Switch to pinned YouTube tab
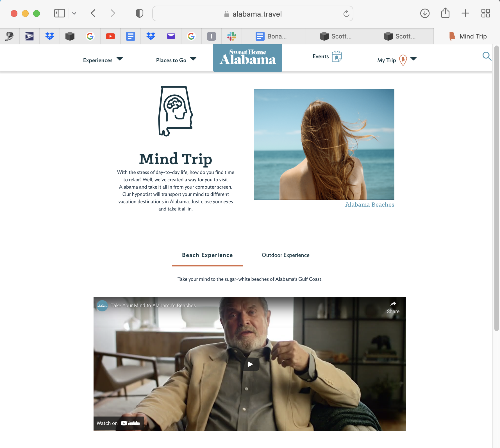Screen dimensions: 500x448 tap(110, 36)
